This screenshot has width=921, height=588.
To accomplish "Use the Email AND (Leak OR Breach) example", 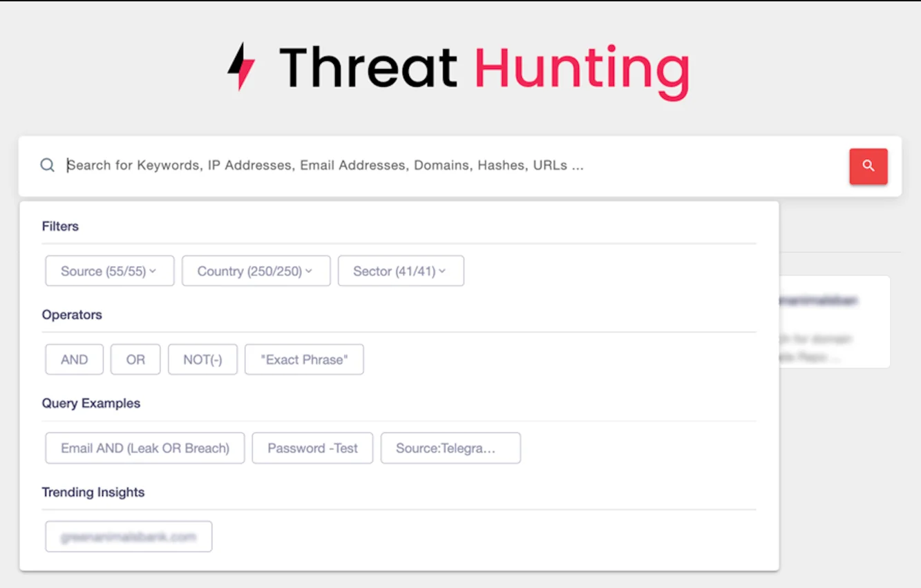I will (145, 448).
